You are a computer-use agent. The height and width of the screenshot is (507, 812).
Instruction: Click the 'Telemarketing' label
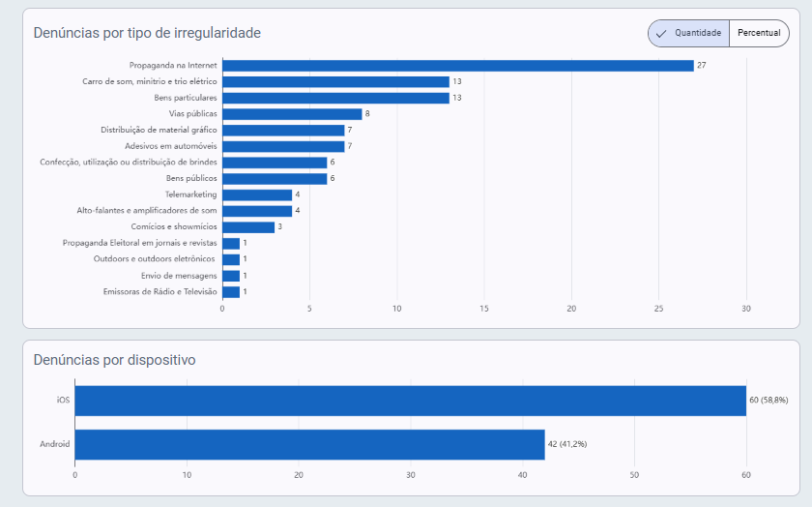pos(191,194)
